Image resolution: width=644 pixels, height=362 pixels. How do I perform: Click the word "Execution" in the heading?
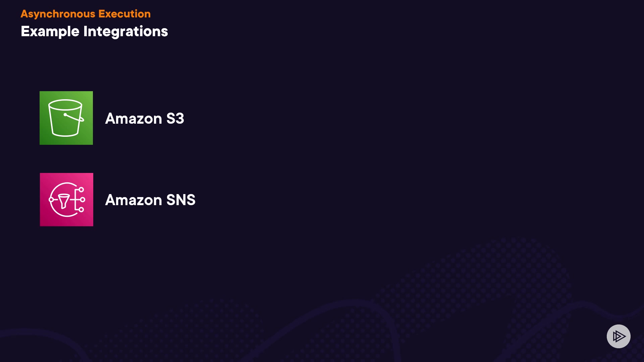coord(124,14)
